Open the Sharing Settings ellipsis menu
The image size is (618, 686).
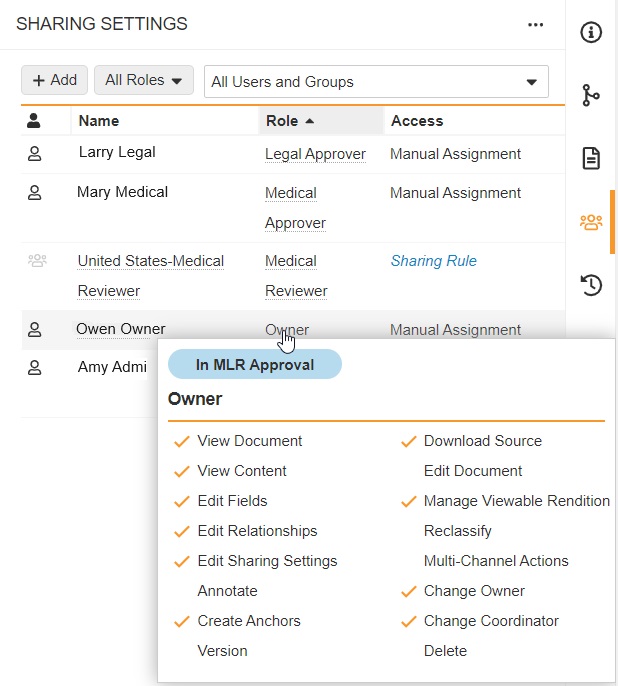[x=536, y=25]
